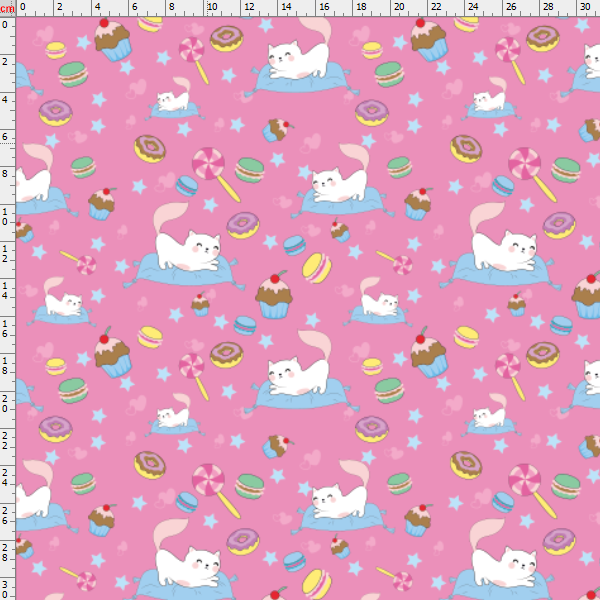Click the "24" label on the horizontal ruler
This screenshot has width=600, height=600.
pos(473,7)
